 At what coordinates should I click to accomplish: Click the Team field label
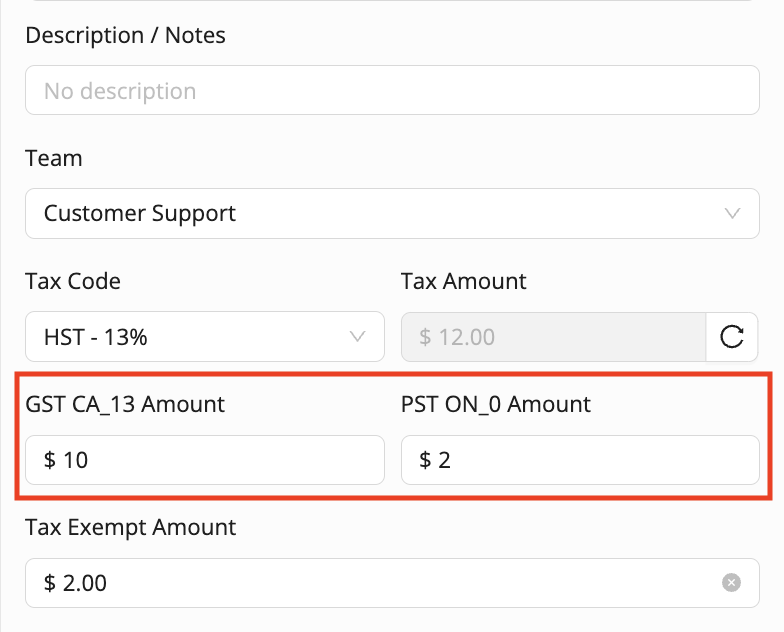coord(54,159)
